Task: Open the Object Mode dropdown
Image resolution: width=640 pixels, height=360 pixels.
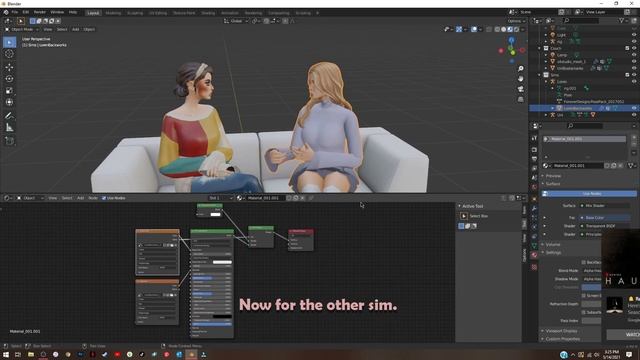Action: click(22, 29)
